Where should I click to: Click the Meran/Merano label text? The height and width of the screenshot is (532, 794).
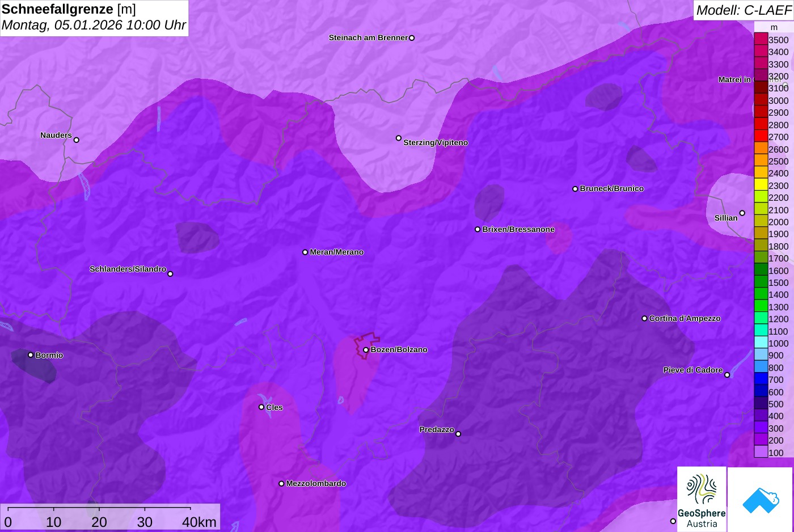point(337,252)
